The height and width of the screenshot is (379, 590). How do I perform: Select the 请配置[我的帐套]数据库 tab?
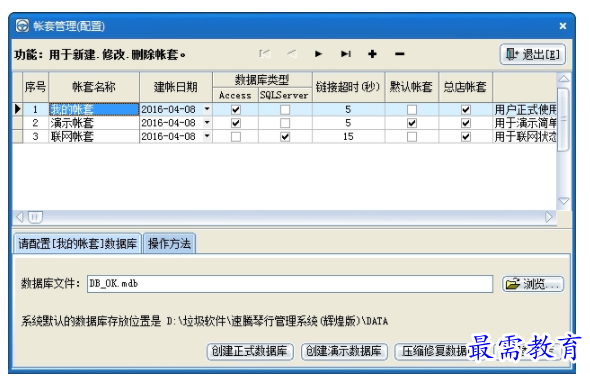[x=78, y=244]
